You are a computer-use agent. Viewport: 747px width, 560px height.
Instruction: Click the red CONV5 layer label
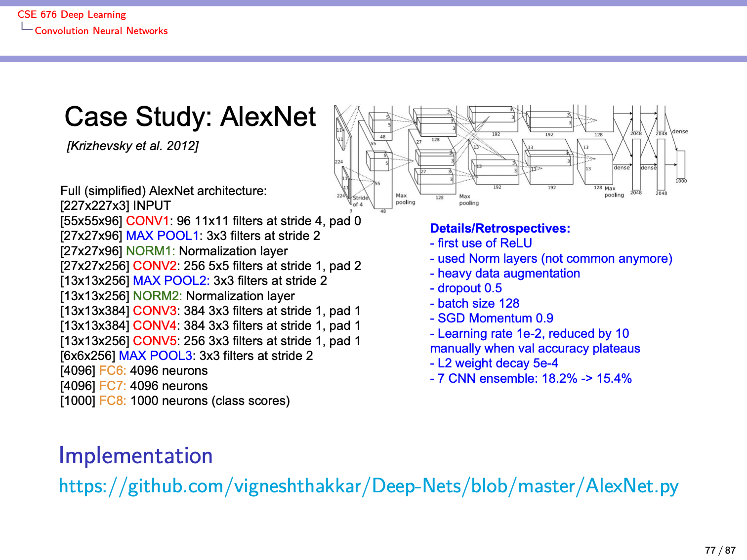coord(155,341)
